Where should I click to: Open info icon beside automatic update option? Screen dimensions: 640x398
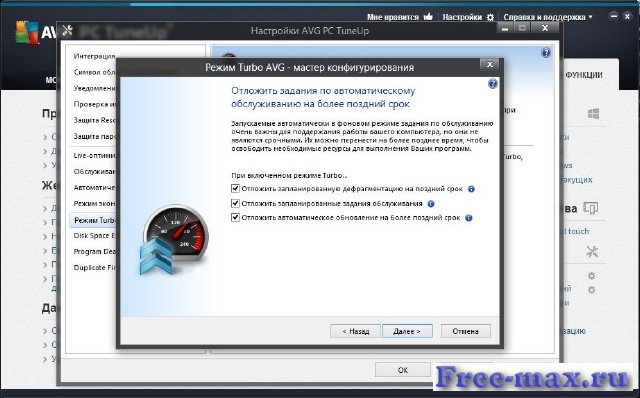tap(469, 218)
